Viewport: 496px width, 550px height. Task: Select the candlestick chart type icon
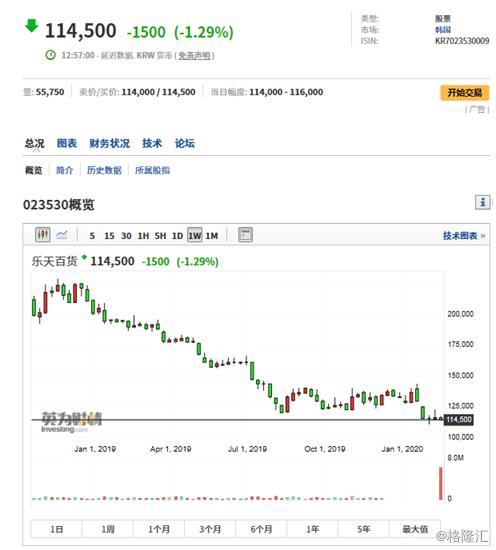(x=43, y=235)
